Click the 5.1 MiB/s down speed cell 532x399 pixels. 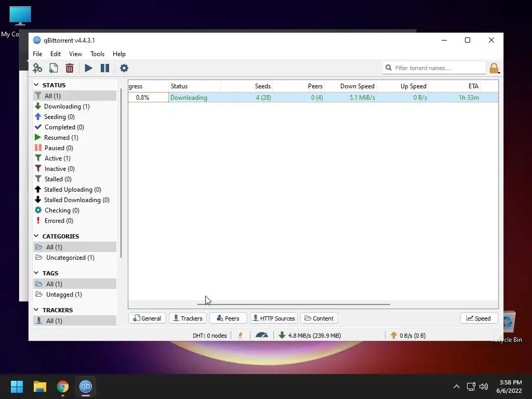351,97
